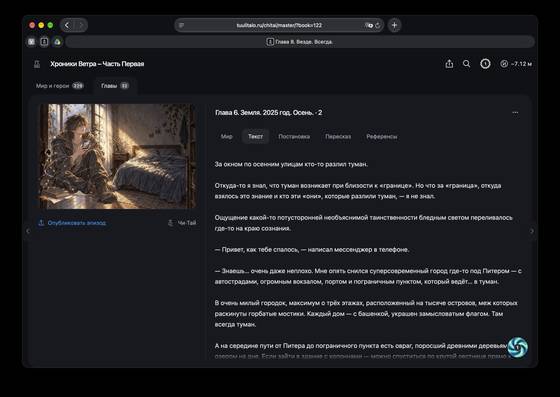Screen dimensions: 560x397
Task: Open the page menu icon in the address bar
Action: tap(181, 25)
